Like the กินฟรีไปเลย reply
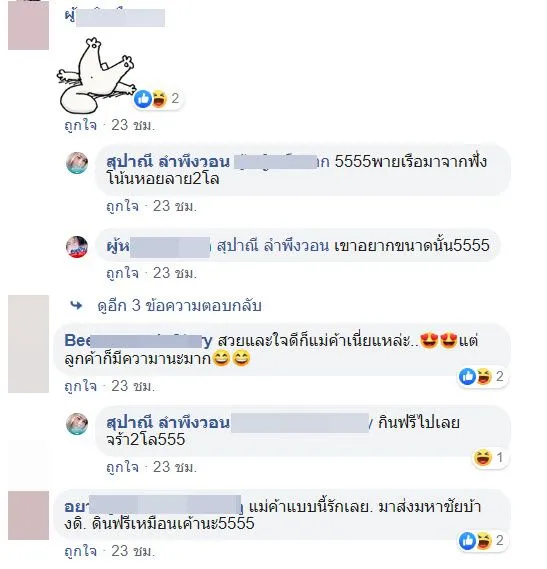The width and height of the screenshot is (547, 569). coord(122,467)
